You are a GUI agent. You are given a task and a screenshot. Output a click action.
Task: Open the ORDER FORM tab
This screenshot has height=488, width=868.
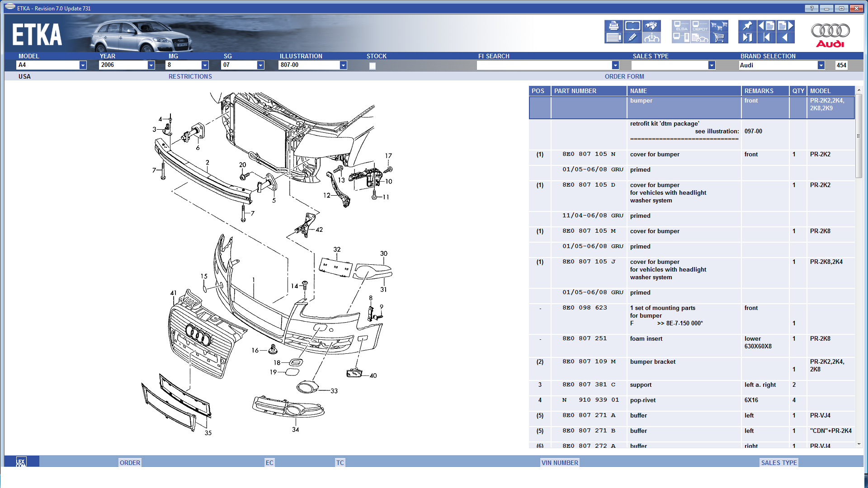click(x=624, y=76)
